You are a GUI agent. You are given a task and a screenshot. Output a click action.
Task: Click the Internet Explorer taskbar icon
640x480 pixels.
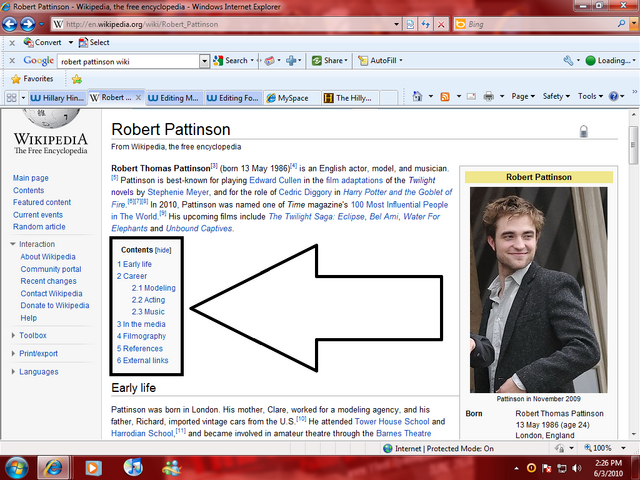coord(53,468)
